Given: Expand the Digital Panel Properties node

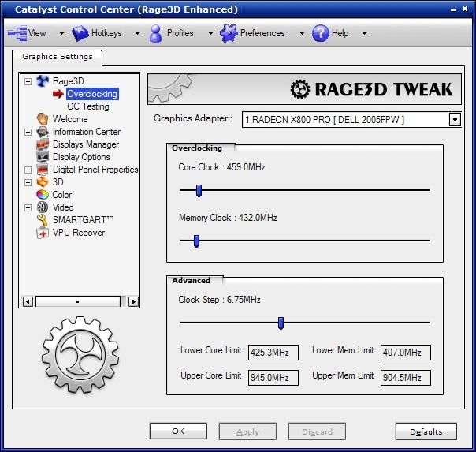Looking at the screenshot, I should [28, 170].
